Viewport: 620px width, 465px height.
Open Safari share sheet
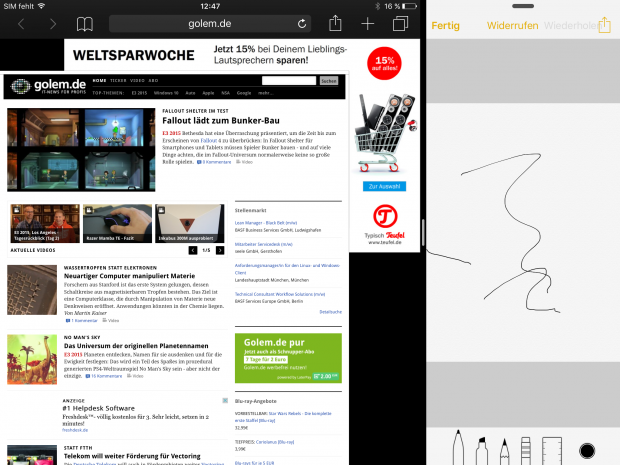[x=335, y=23]
